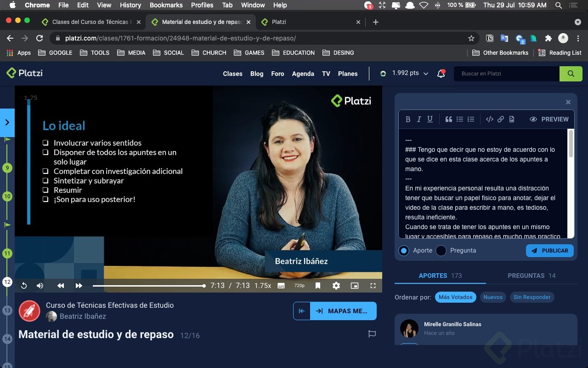Image resolution: width=588 pixels, height=368 pixels.
Task: Open the Planes nav item
Action: pos(348,74)
